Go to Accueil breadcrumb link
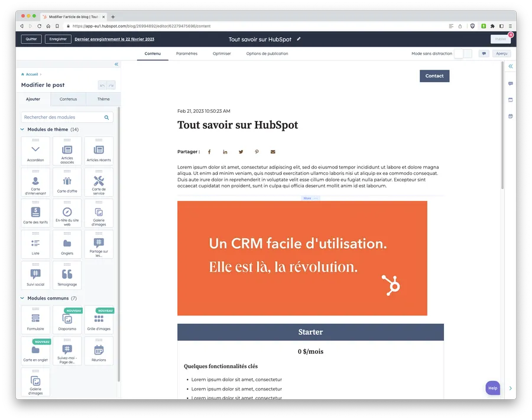The height and width of the screenshot is (420, 532). [32, 74]
